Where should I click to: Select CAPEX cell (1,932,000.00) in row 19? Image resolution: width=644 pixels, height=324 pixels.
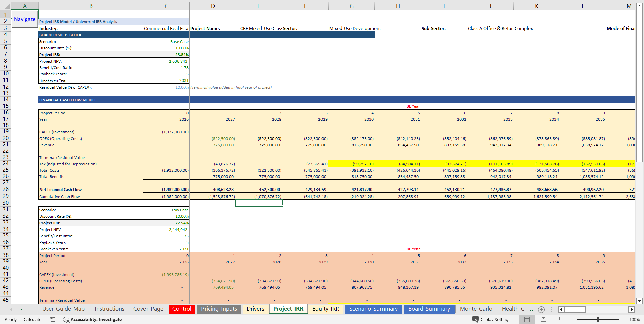(x=166, y=132)
